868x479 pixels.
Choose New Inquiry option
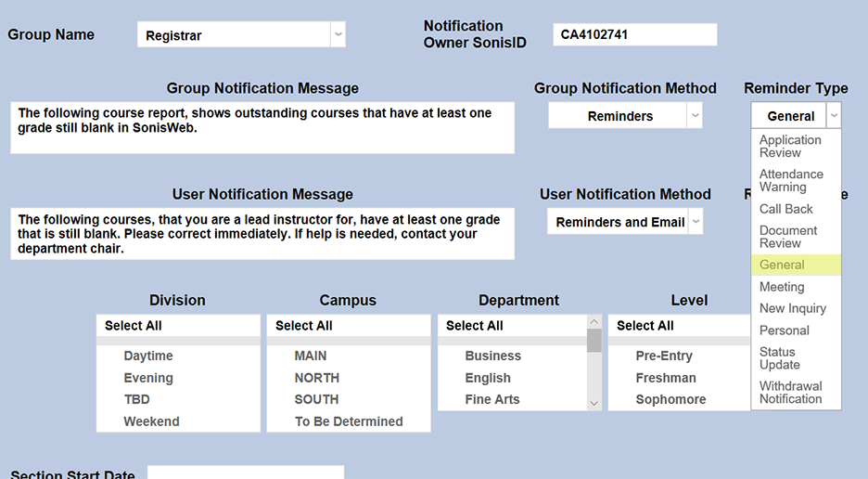[796, 308]
